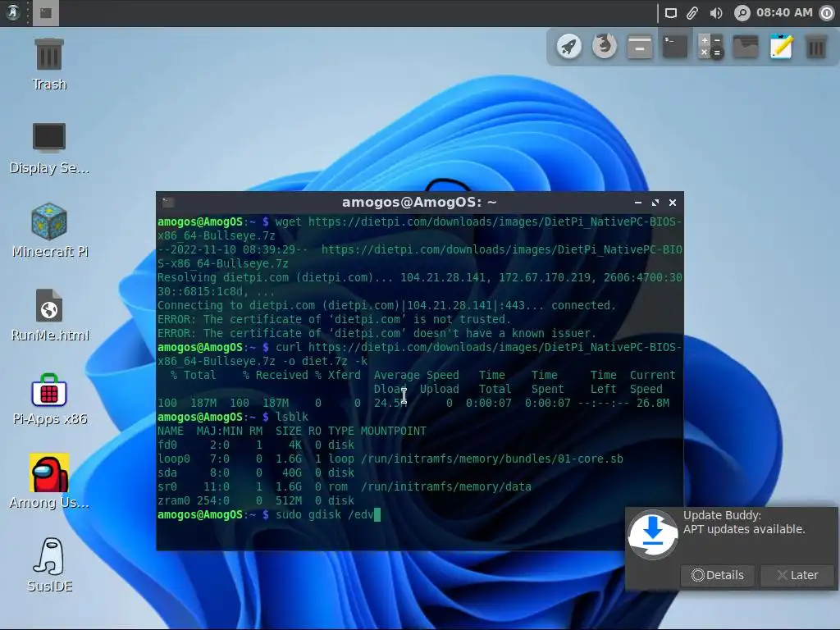
Task: Click the 'lsblk' command in terminal
Action: [292, 418]
